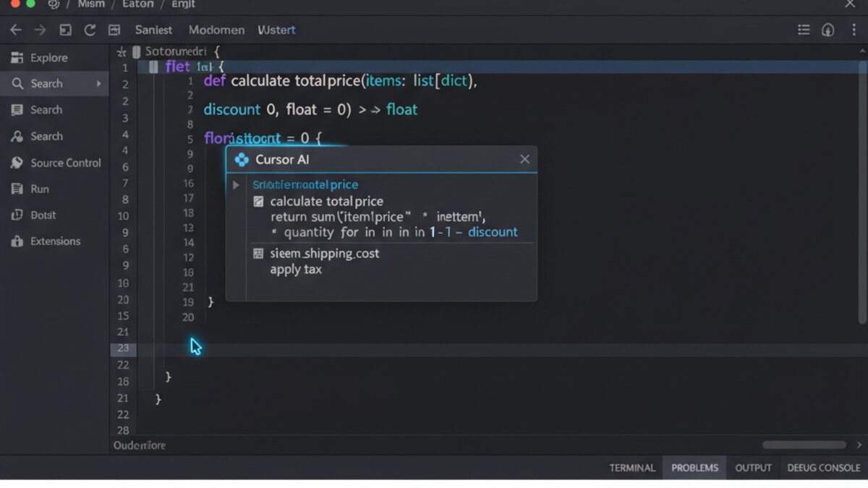Select the Srldtifermaatel price suggestion header
Image resolution: width=868 pixels, height=488 pixels.
(x=305, y=185)
